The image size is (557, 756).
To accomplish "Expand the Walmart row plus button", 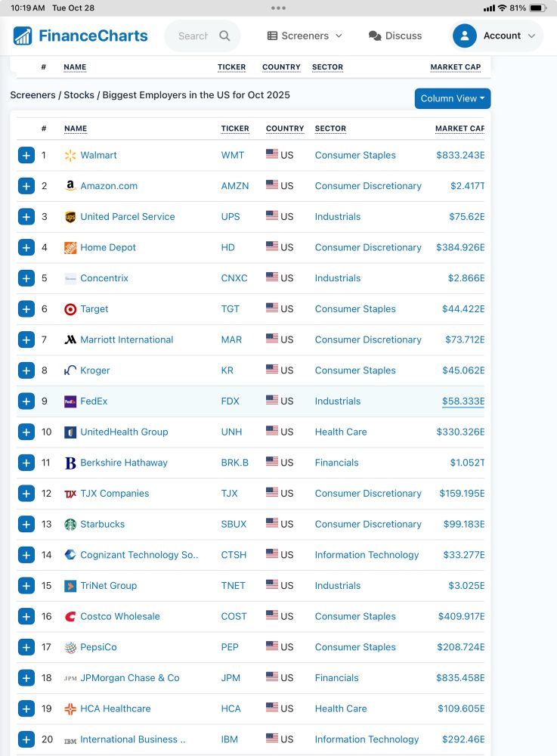I will [26, 155].
